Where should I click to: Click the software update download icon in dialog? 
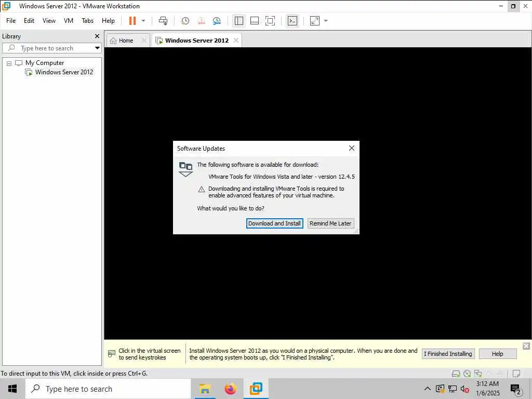click(185, 169)
